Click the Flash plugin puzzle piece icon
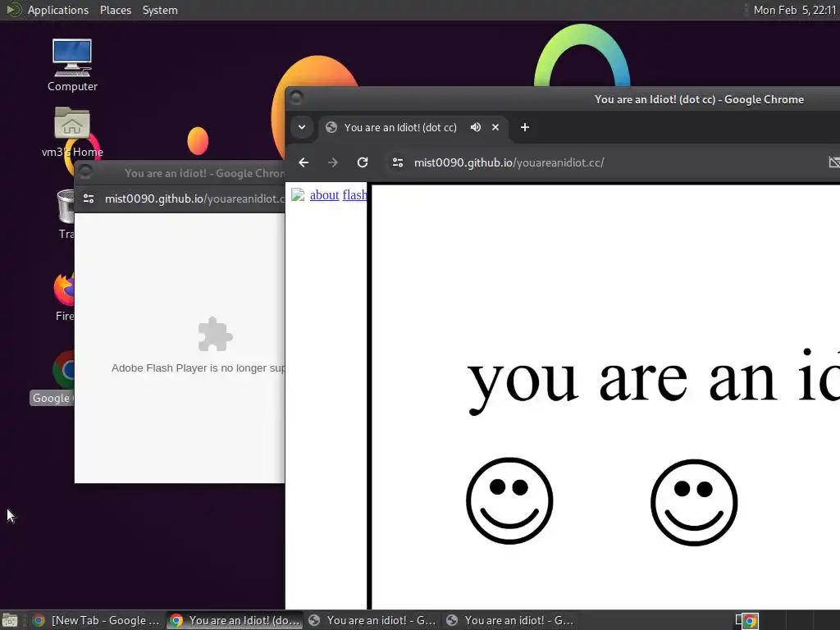Viewport: 840px width, 630px height. pyautogui.click(x=216, y=335)
